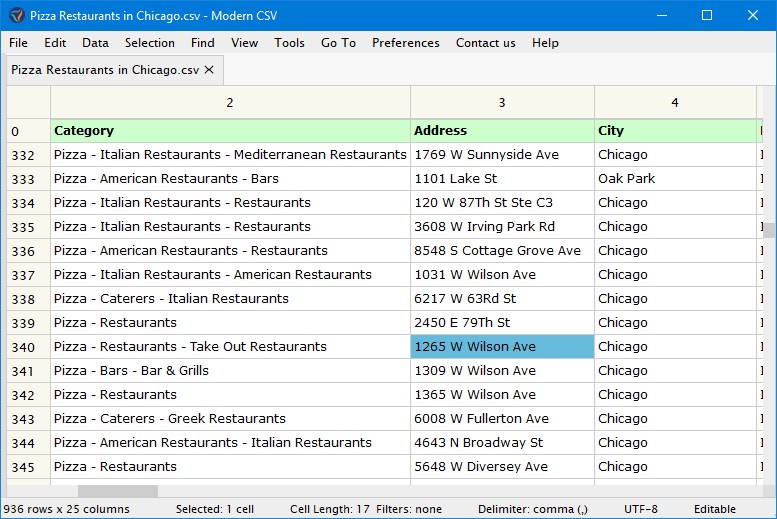The height and width of the screenshot is (519, 777).
Task: Select 'Pizza - Caterers - Greek Restaurants' cell
Action: (230, 419)
